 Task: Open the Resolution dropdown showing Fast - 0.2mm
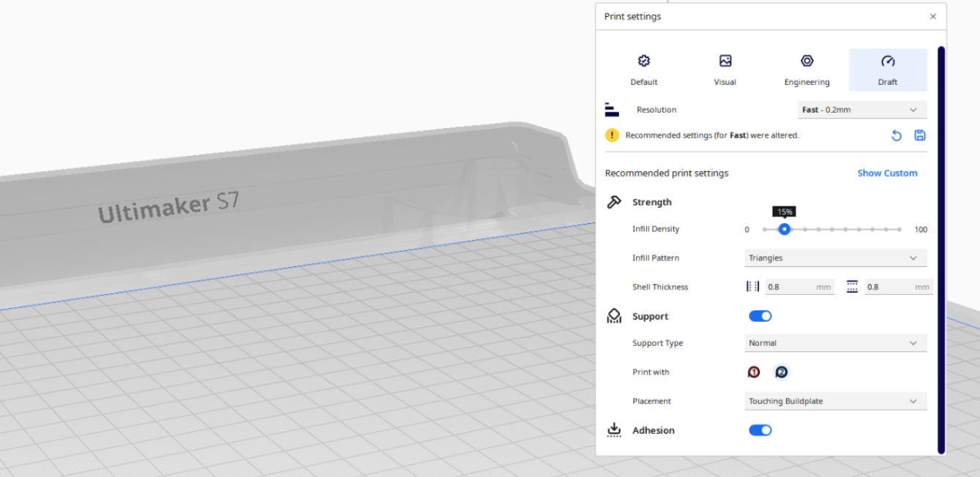point(862,110)
